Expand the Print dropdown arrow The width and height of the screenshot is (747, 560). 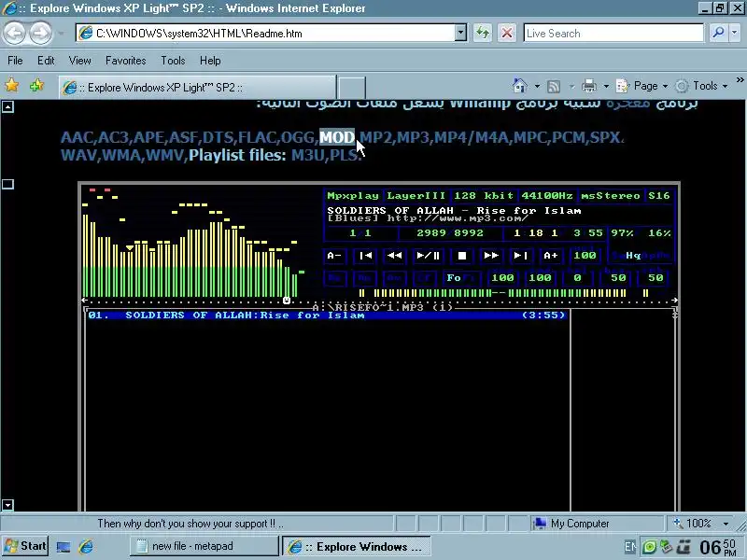606,86
